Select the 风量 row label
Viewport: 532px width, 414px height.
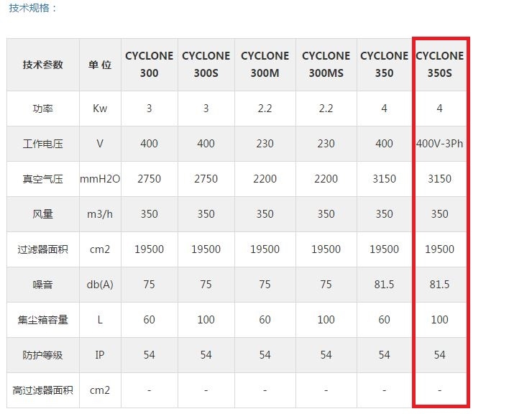[x=42, y=214]
